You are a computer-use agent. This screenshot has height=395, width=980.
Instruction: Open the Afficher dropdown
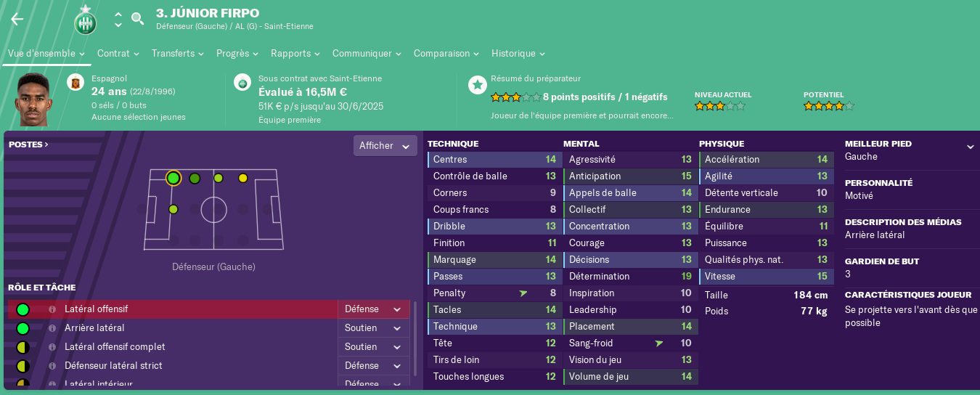[385, 145]
